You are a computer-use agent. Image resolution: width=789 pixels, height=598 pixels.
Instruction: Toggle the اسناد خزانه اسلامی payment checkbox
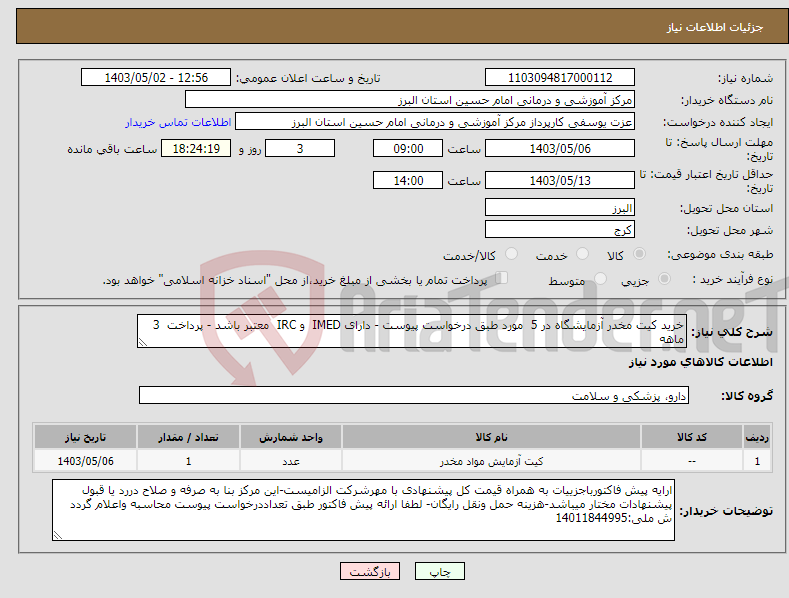(x=502, y=278)
